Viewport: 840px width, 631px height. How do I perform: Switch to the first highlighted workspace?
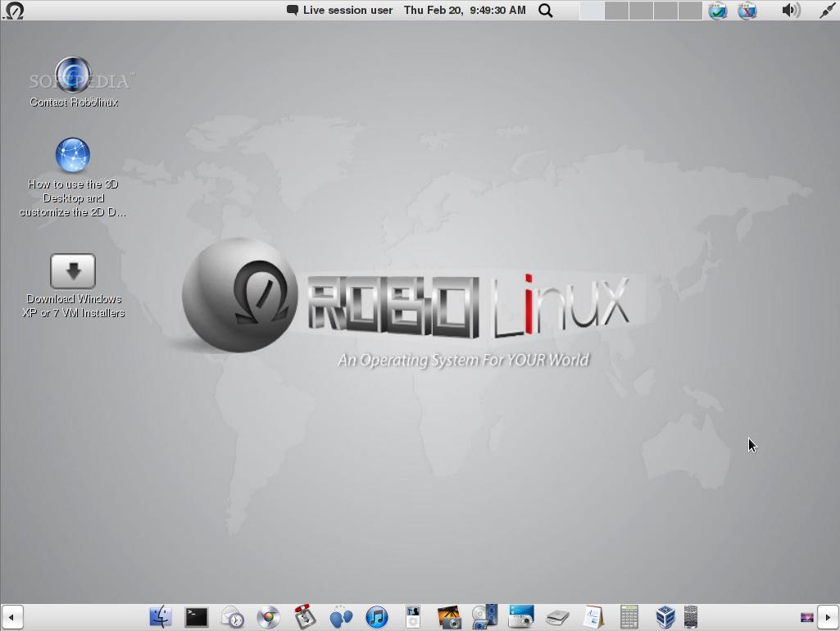click(x=592, y=10)
